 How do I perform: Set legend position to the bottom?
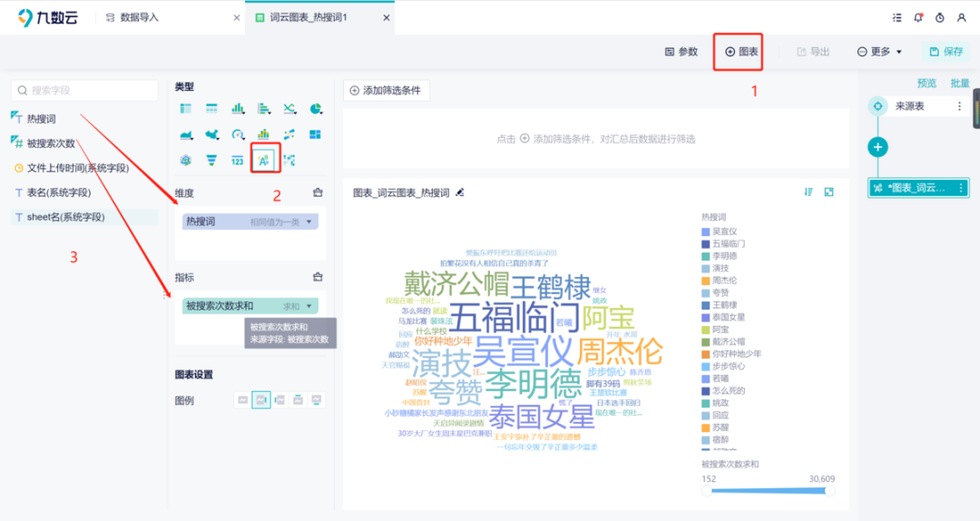point(317,400)
